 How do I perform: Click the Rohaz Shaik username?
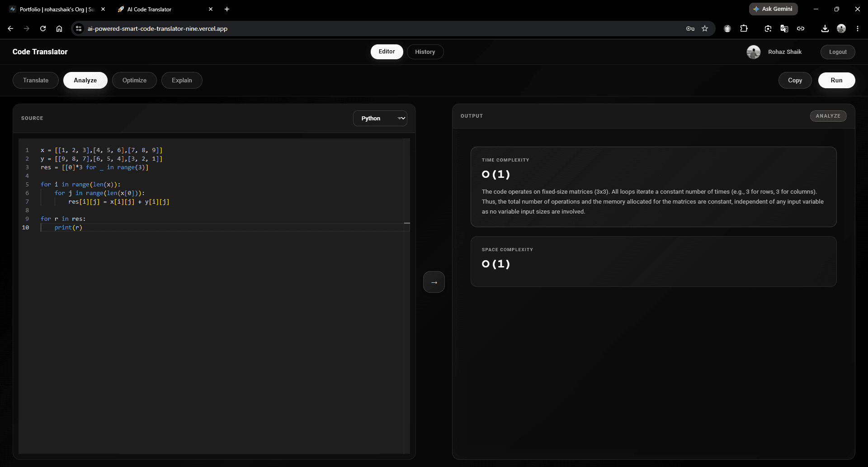point(784,52)
